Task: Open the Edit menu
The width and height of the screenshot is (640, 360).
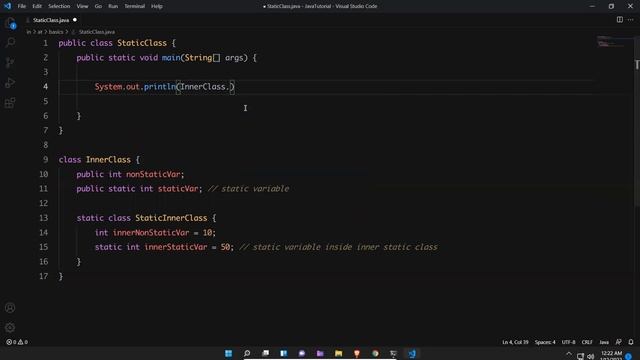Action: click(x=37, y=6)
